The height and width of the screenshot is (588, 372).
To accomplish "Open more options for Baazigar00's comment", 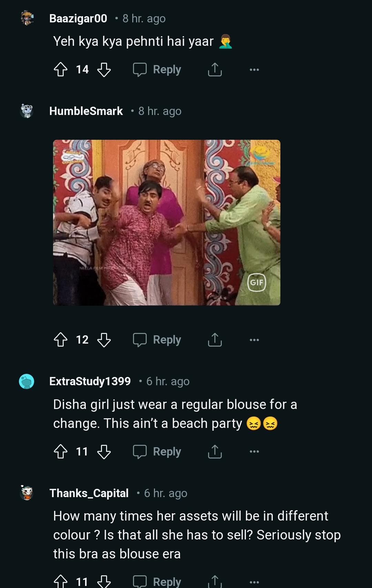I will 254,70.
